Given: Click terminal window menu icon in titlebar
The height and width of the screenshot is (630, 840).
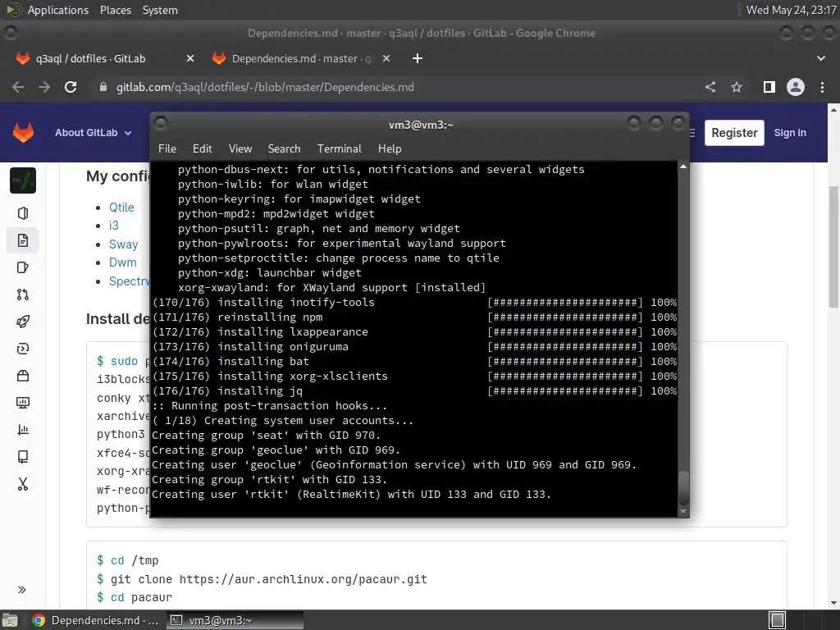Looking at the screenshot, I should (160, 124).
